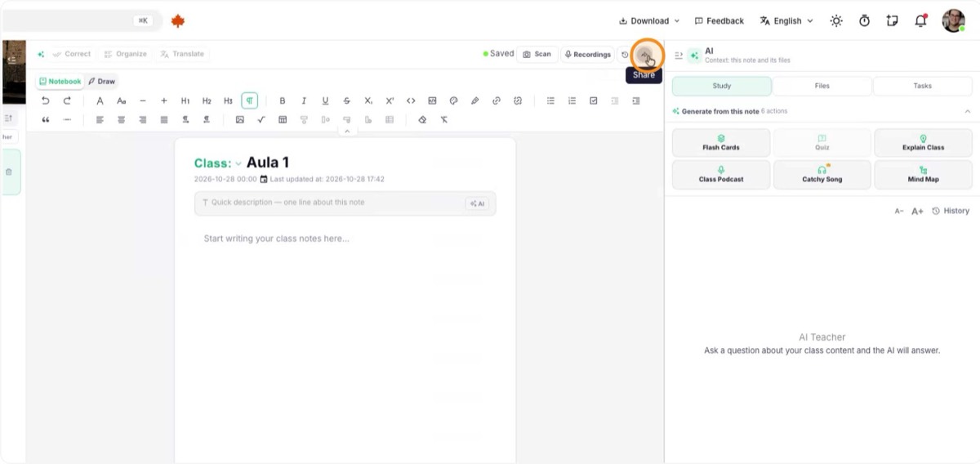Generate Flash Cards from this note
Viewport: 980px width, 464px height.
pos(721,143)
